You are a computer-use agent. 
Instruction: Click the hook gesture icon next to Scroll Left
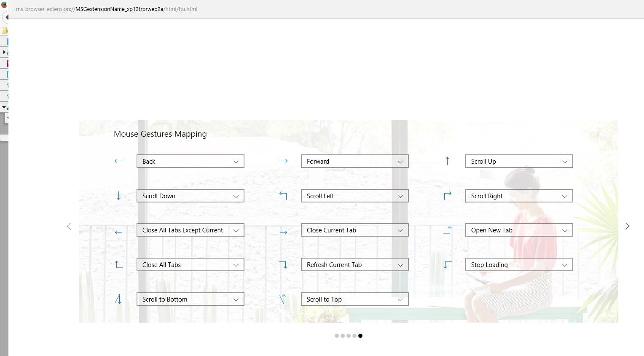coord(283,195)
